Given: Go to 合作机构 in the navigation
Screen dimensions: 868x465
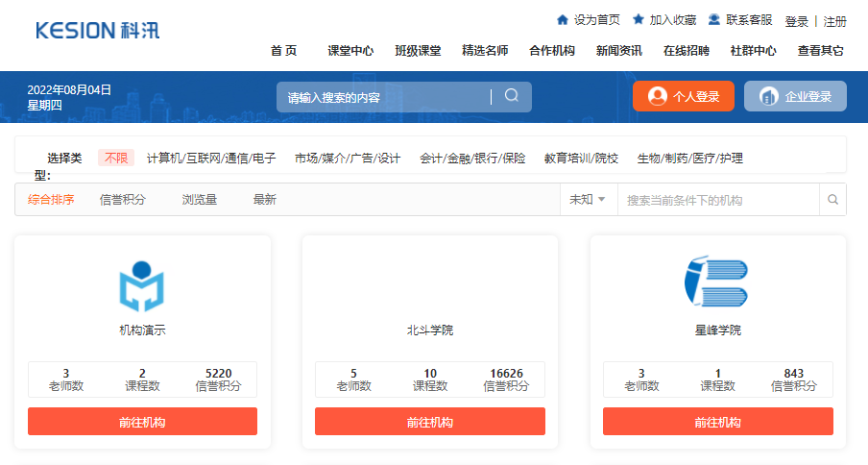Looking at the screenshot, I should coord(552,51).
